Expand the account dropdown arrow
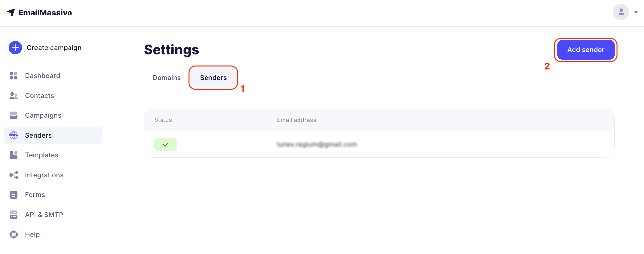Image resolution: width=644 pixels, height=254 pixels. coord(636,12)
